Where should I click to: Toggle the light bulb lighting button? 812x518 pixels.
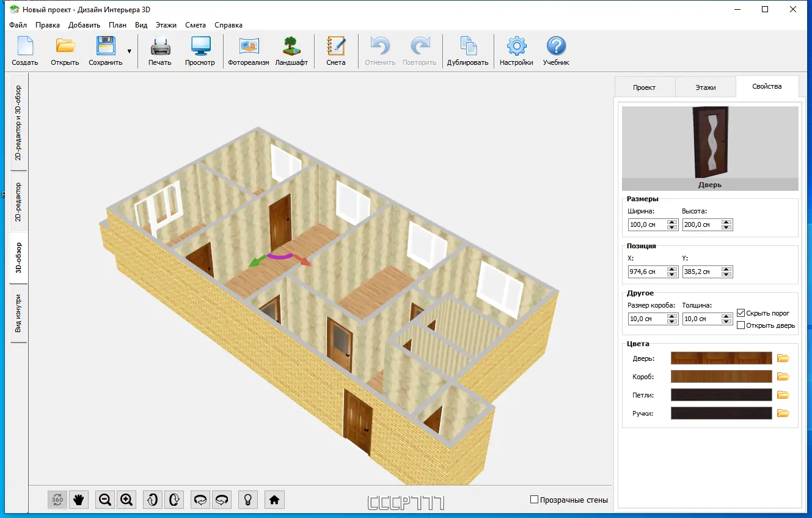[247, 500]
